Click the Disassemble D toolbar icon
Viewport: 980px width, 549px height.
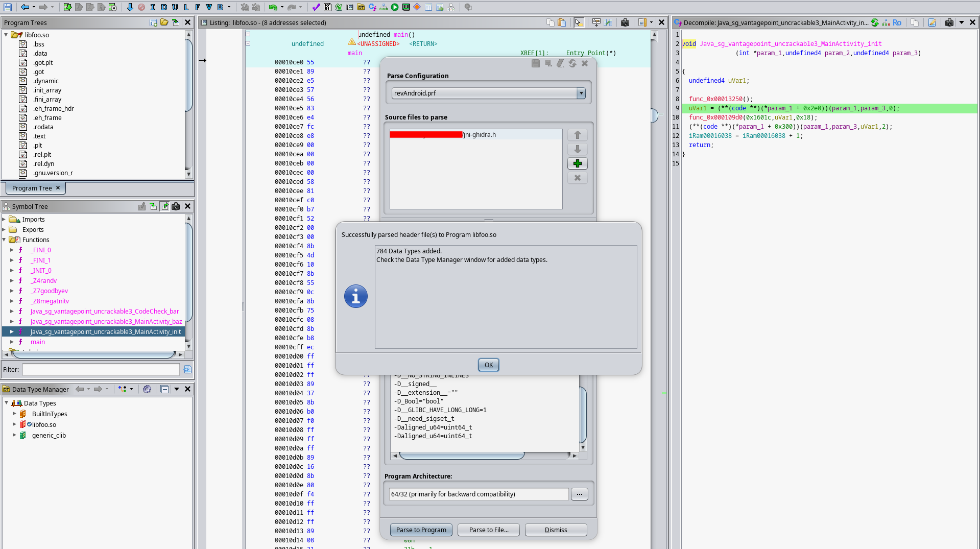[163, 7]
